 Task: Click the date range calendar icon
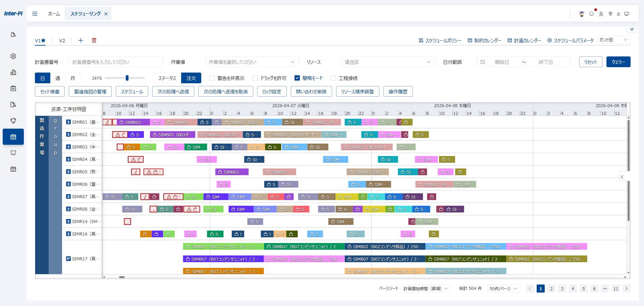[x=483, y=62]
